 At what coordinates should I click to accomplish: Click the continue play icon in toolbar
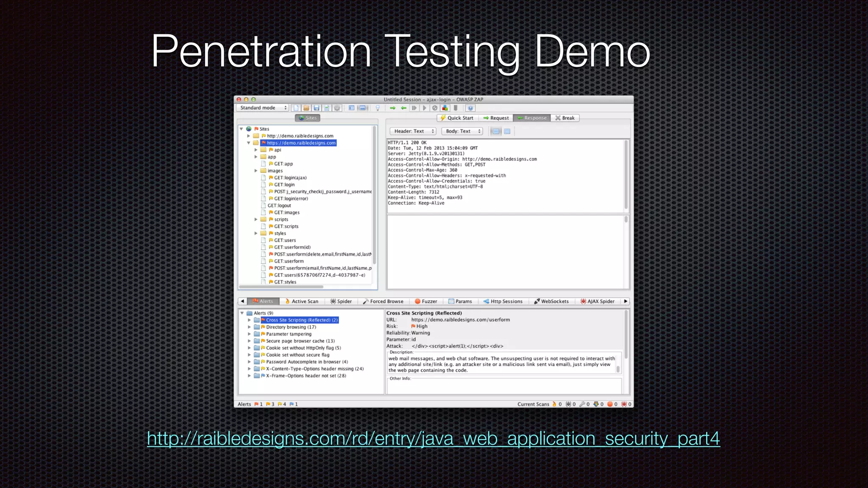click(x=425, y=108)
